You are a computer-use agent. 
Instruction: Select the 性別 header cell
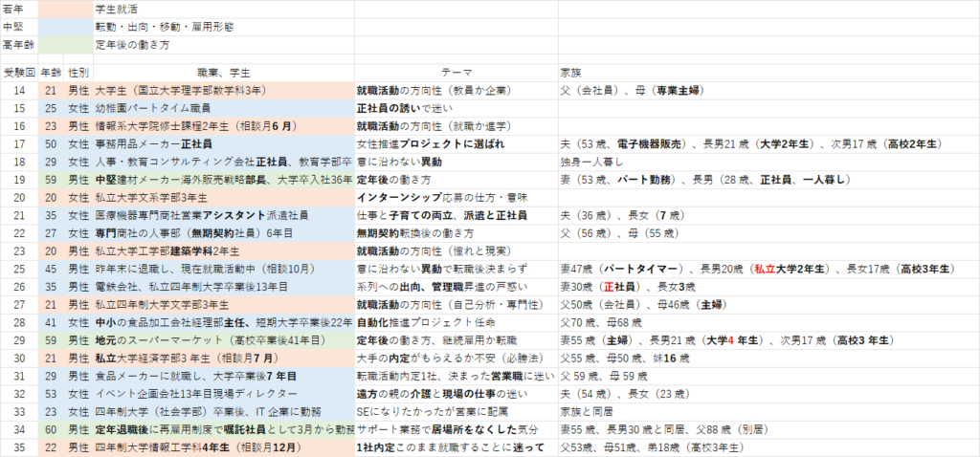pos(79,72)
